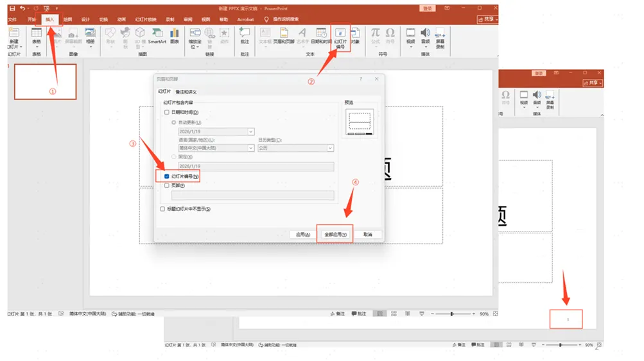Screen dimensions: 644x361
Task: Click the 共享 button in the right background window
Action: pos(593,83)
